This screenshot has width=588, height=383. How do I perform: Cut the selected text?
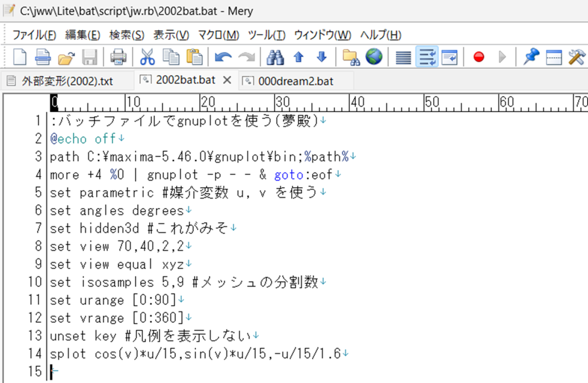(147, 56)
